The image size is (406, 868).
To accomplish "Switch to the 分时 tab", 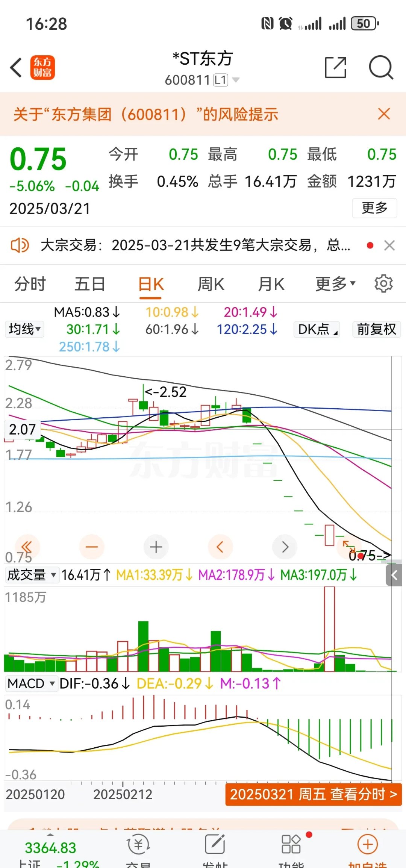I will [30, 284].
